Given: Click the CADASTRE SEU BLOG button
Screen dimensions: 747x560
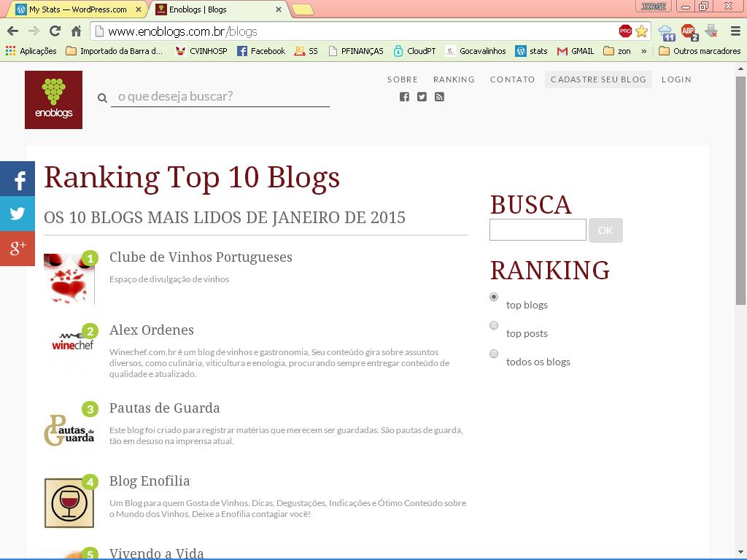Looking at the screenshot, I should pos(598,79).
